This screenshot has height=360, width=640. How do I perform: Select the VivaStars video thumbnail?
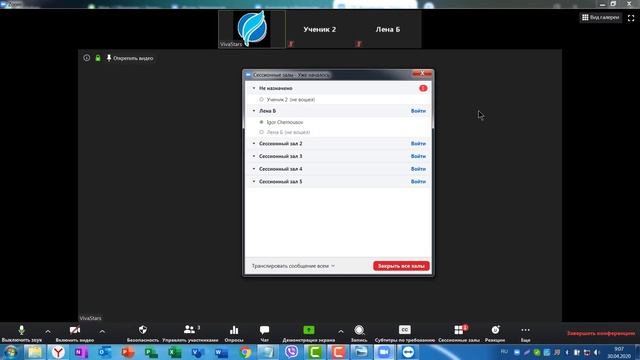click(252, 29)
